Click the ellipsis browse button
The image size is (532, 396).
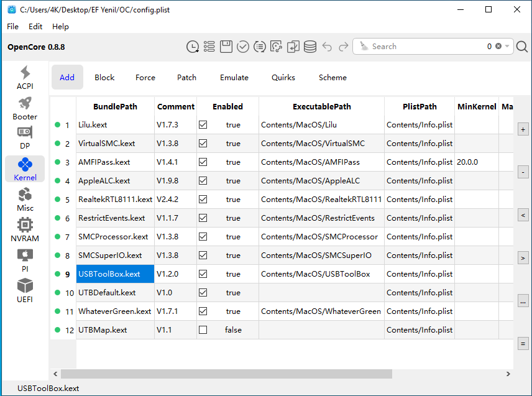[523, 301]
